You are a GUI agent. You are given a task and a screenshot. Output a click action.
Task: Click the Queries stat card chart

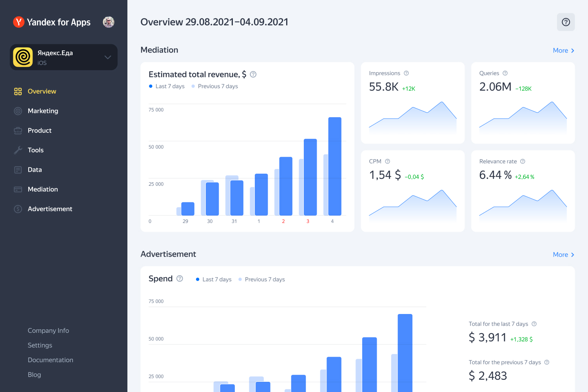coord(523,118)
